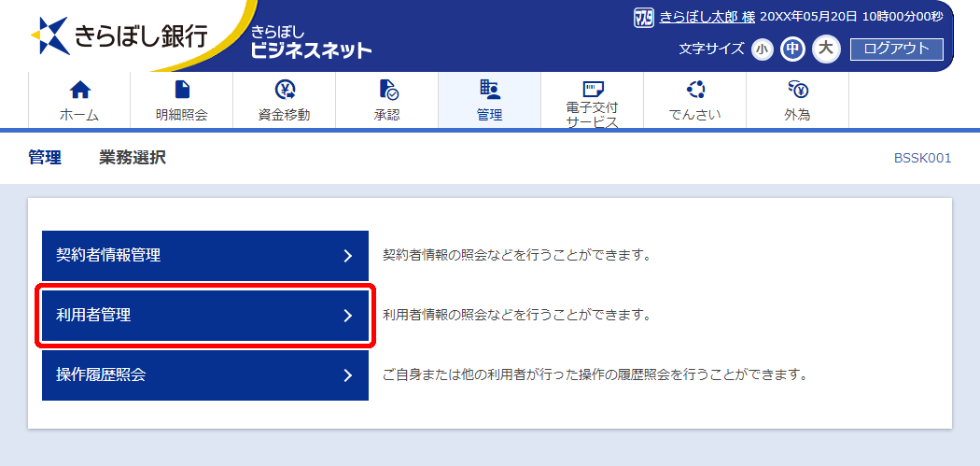Open the 管理 management icon
Image resolution: width=980 pixels, height=466 pixels.
click(x=489, y=90)
